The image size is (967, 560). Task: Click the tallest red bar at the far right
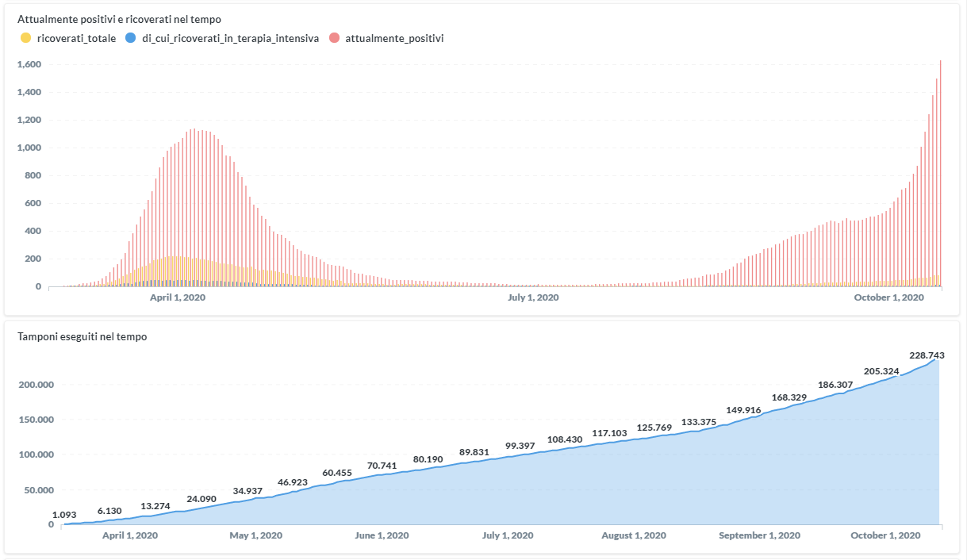(940, 175)
